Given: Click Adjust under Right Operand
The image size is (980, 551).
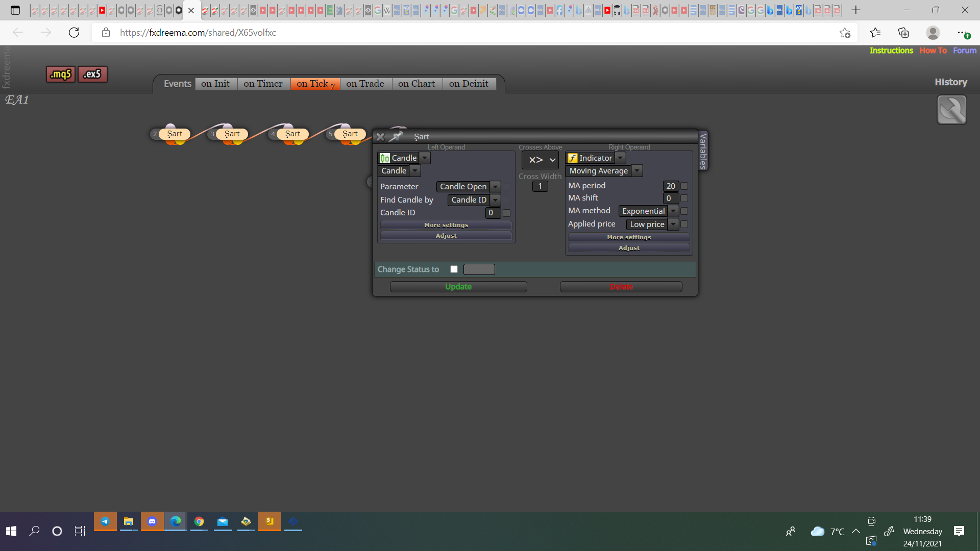Looking at the screenshot, I should (x=629, y=248).
